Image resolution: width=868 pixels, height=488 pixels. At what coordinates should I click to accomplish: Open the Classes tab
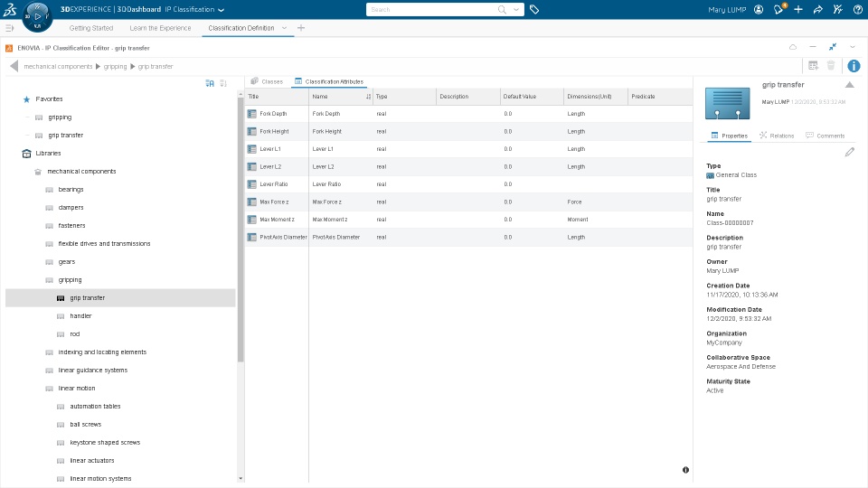pos(267,81)
